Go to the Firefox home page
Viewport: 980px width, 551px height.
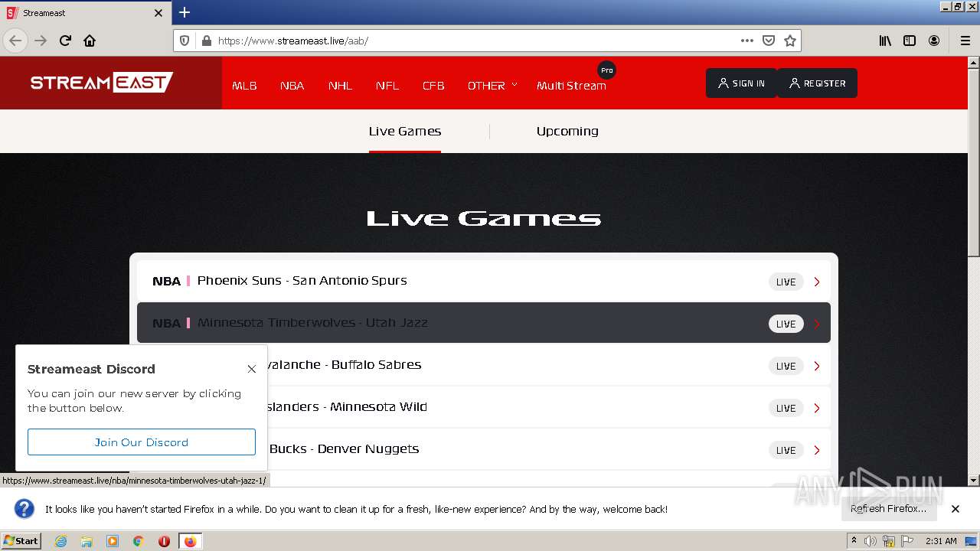pyautogui.click(x=90, y=41)
